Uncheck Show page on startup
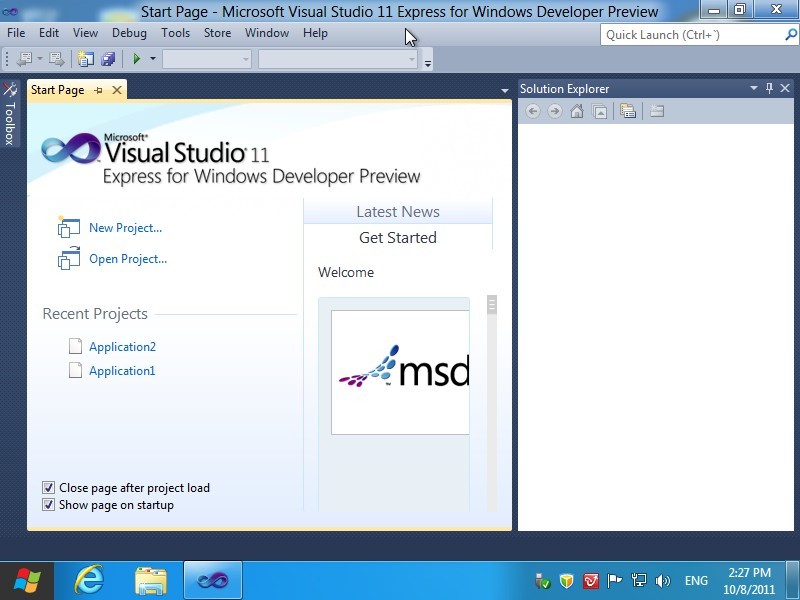This screenshot has height=600, width=800. point(48,505)
